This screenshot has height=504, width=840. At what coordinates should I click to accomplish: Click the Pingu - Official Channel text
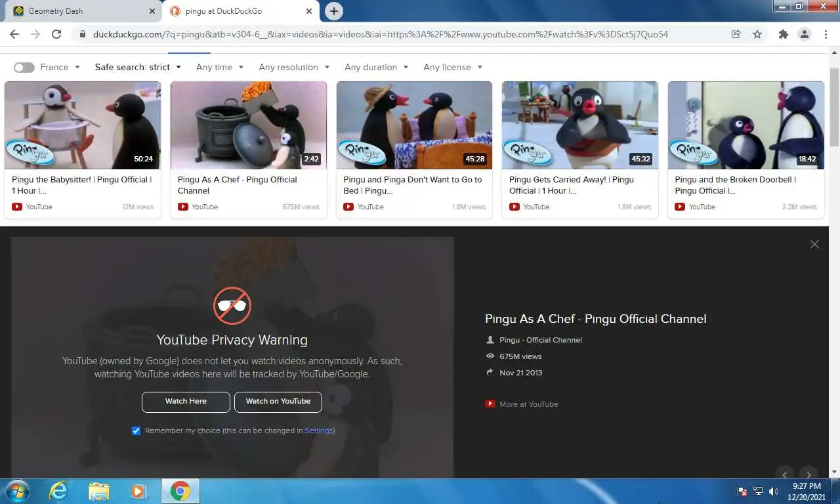(541, 340)
